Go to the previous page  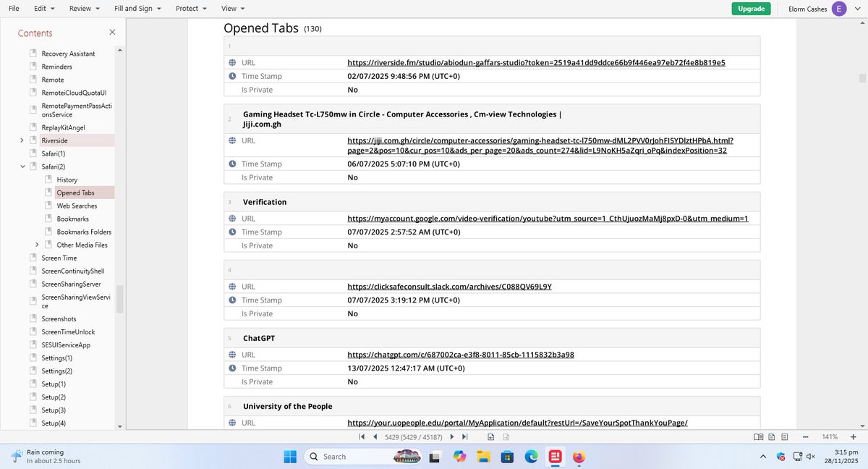(x=375, y=436)
